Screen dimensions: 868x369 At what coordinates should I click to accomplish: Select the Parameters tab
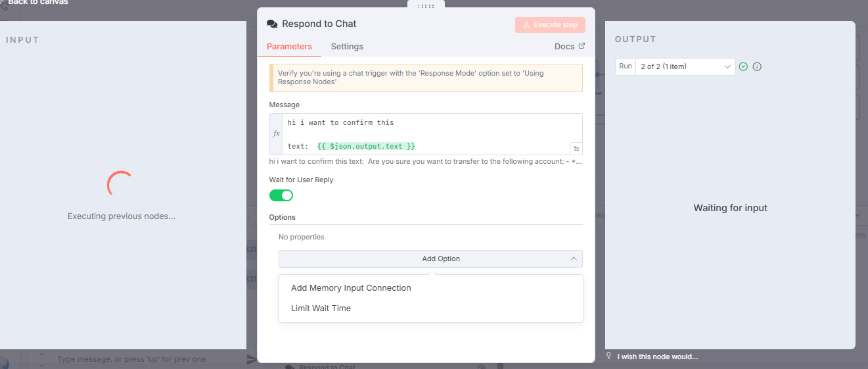pyautogui.click(x=289, y=47)
